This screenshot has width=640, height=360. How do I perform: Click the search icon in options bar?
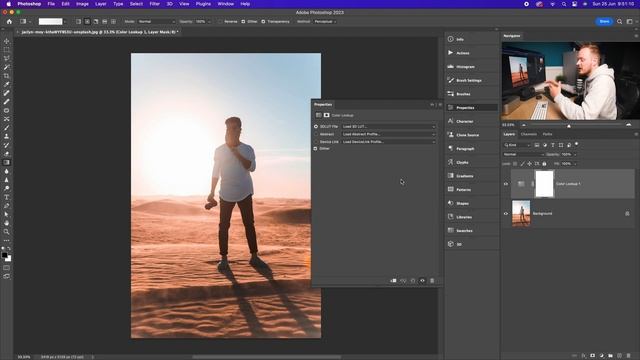click(620, 21)
